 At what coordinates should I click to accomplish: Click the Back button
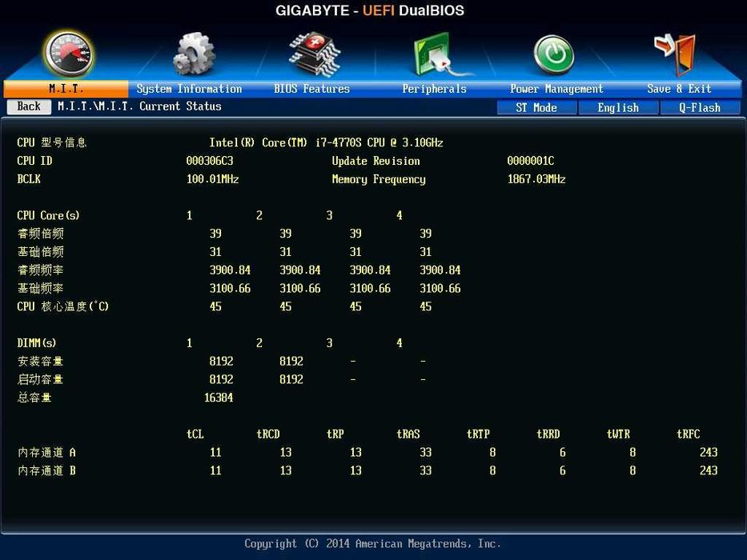(x=29, y=106)
